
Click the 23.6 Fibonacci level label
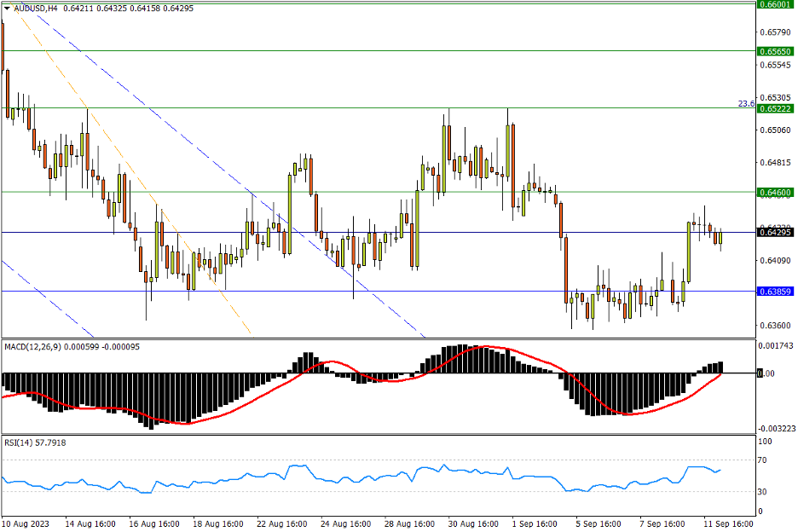[745, 103]
